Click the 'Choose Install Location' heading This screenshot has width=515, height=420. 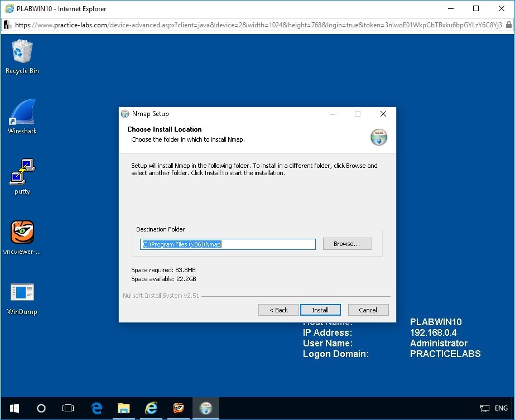164,129
